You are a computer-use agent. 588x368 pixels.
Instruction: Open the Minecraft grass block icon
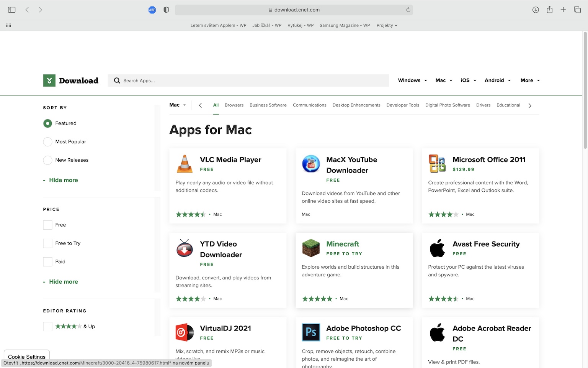(311, 248)
